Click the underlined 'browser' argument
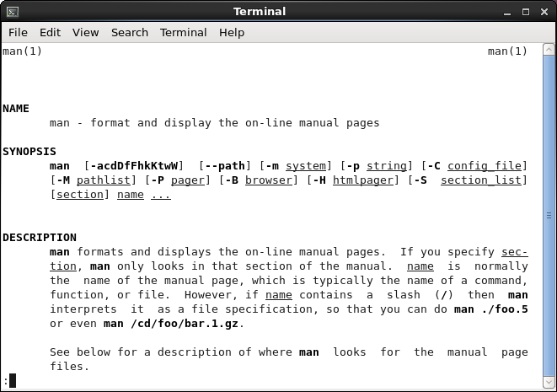This screenshot has width=557, height=392. (x=269, y=180)
